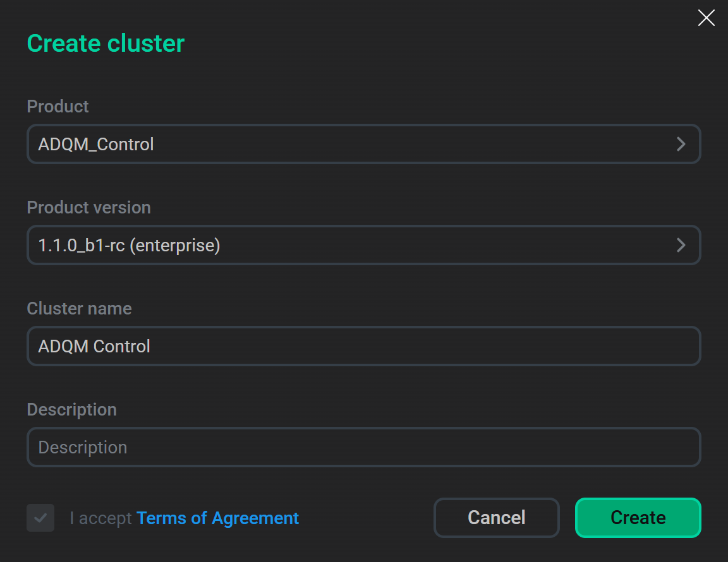728x562 pixels.
Task: Click the Product field chevron icon
Action: 681,144
